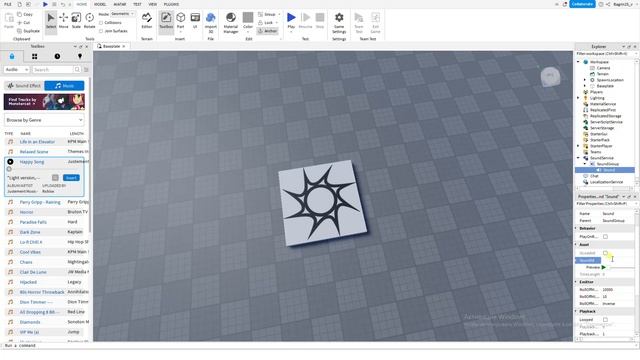Screen dimensions: 640x360
Task: Click the Toolbox Search field
Action: pyautogui.click(x=53, y=69)
